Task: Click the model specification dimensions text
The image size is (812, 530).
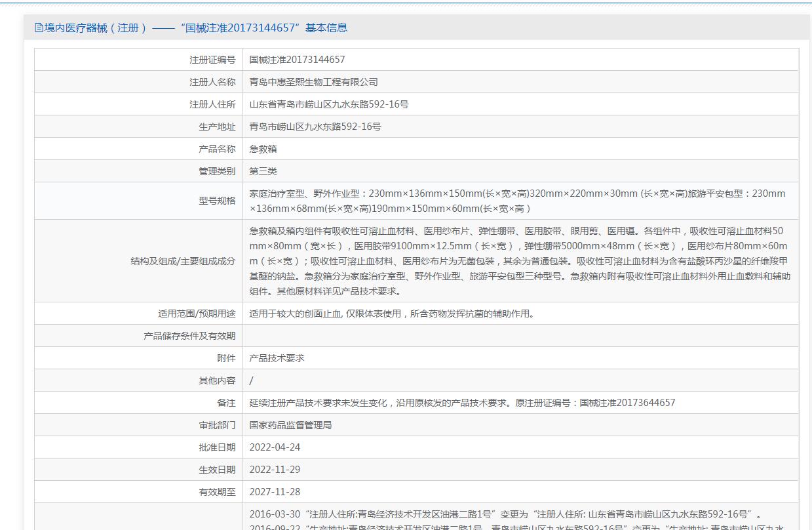Action: 516,201
